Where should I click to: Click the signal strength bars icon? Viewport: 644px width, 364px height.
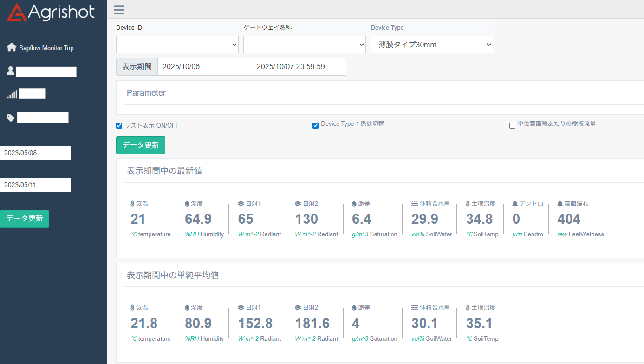point(12,94)
